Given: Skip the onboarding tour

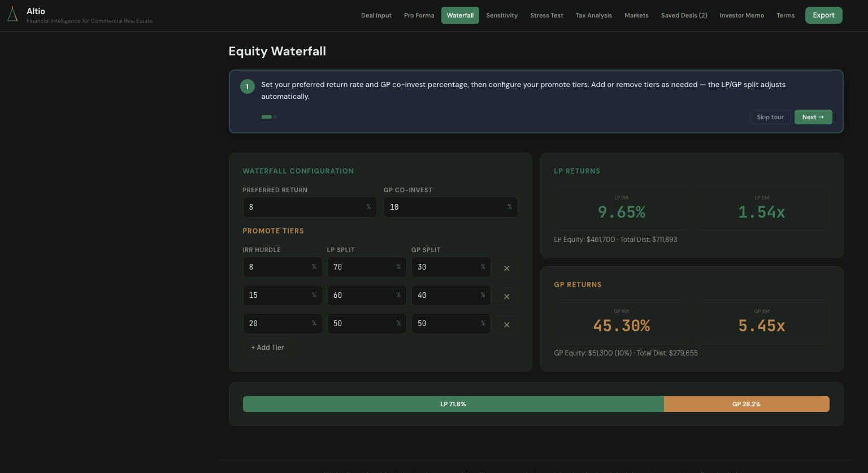Looking at the screenshot, I should coord(770,117).
